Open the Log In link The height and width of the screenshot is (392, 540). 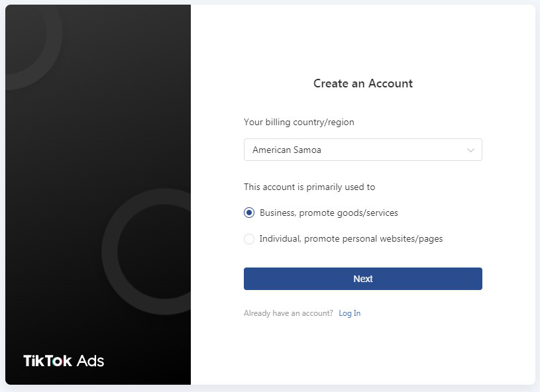[x=350, y=313]
